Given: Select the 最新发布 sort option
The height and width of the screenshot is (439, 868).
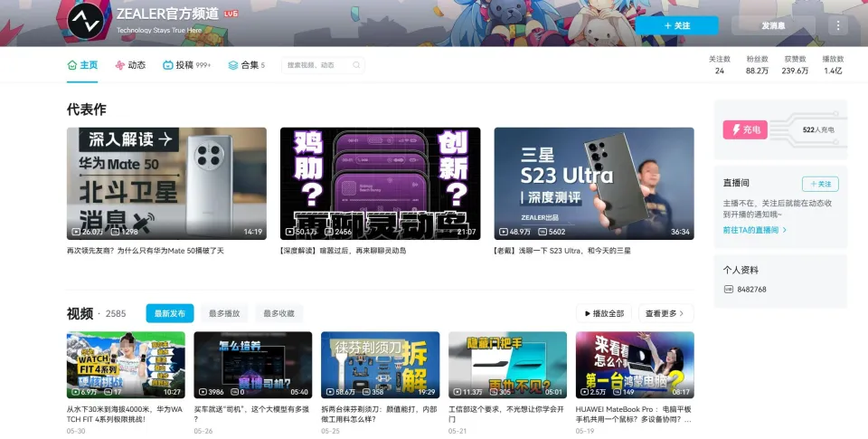Looking at the screenshot, I should [170, 313].
